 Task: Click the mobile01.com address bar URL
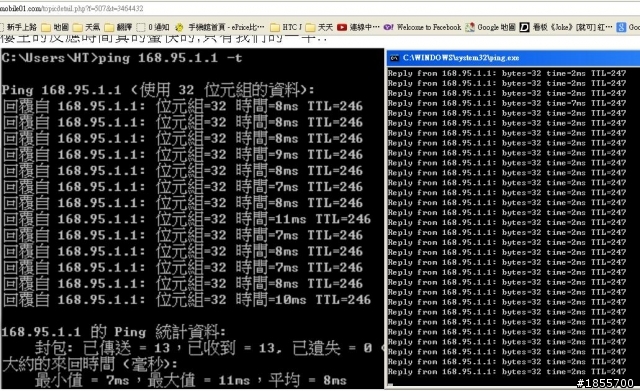[71, 8]
